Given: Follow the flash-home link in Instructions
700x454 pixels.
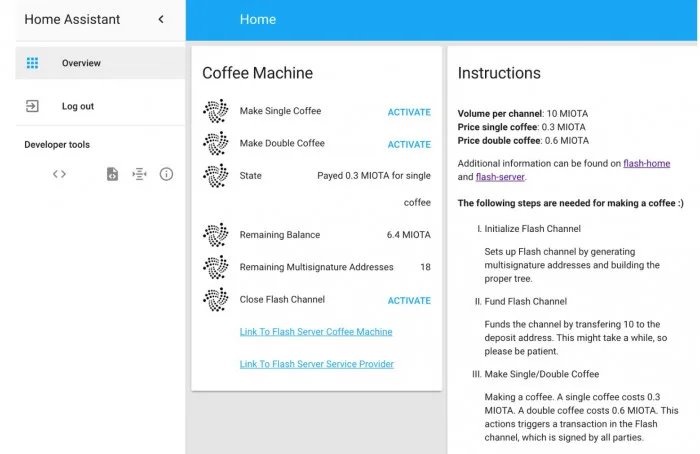Looking at the screenshot, I should (646, 163).
